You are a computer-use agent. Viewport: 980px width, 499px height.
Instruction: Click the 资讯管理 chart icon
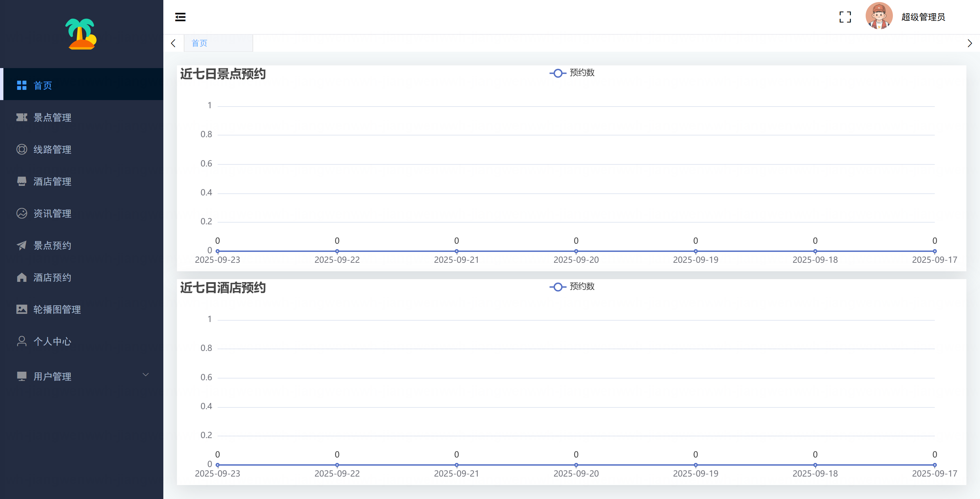(x=22, y=213)
